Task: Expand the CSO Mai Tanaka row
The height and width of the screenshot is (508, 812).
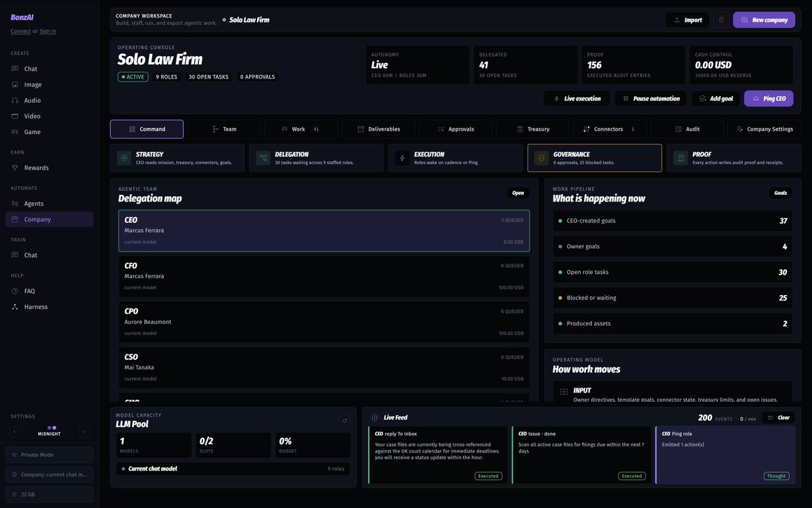Action: click(x=324, y=368)
